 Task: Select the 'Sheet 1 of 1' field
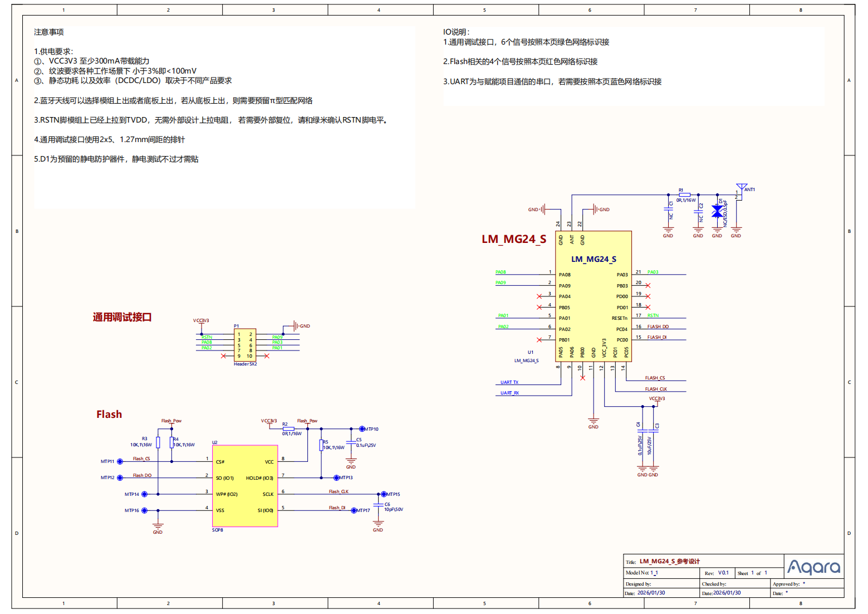752,573
